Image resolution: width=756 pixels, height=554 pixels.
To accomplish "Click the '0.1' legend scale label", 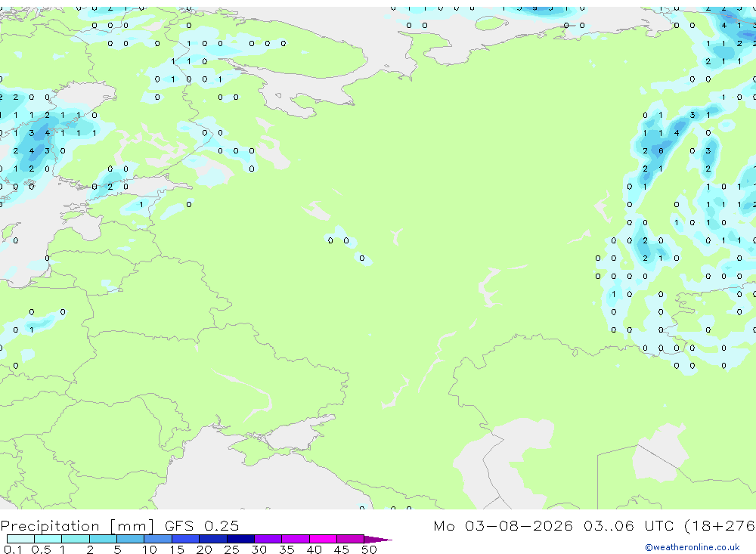I will [x=13, y=549].
